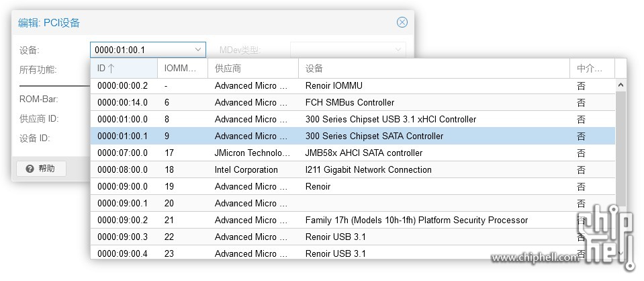
Task: Sort by the 供应商 column header
Action: (x=253, y=69)
